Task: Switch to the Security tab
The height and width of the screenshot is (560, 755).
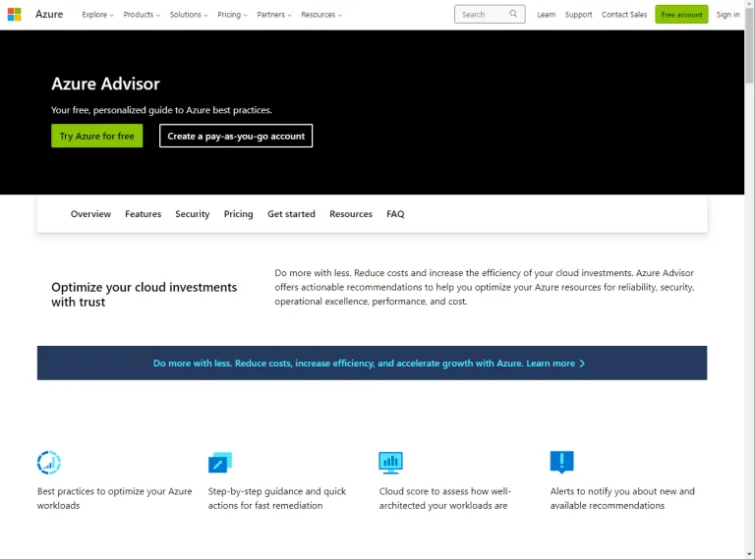Action: click(192, 214)
